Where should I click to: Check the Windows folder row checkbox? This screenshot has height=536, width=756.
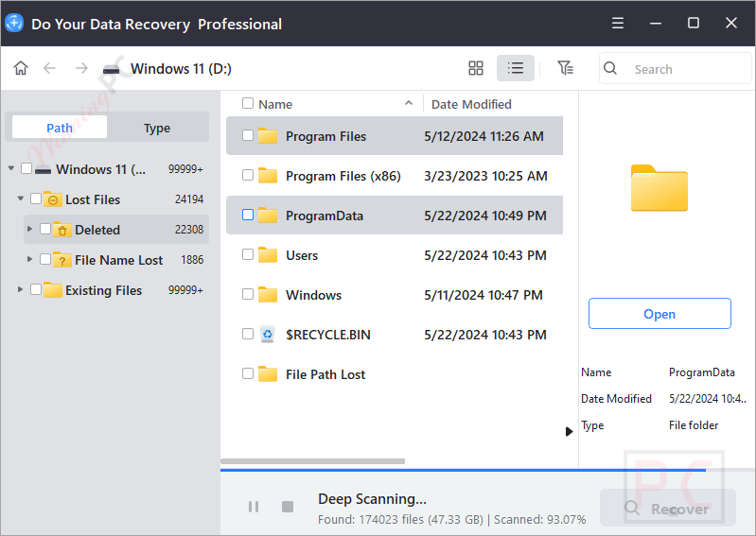click(248, 294)
